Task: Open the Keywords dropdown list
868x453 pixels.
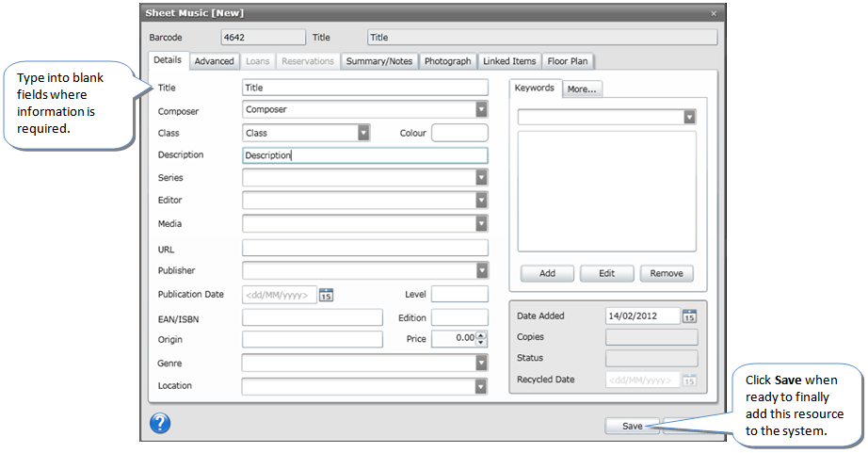Action: [689, 117]
